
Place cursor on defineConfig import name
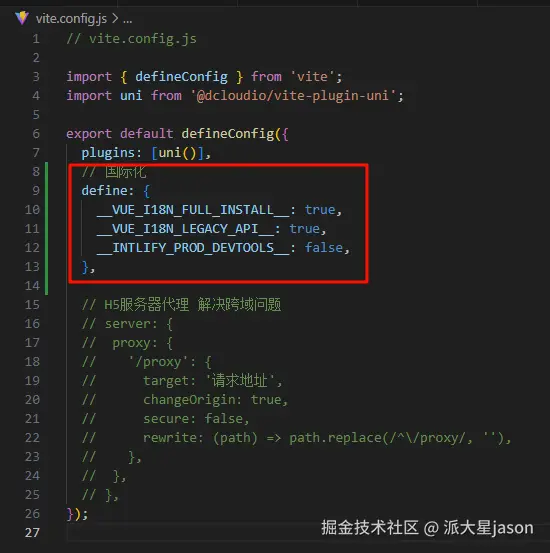click(181, 77)
